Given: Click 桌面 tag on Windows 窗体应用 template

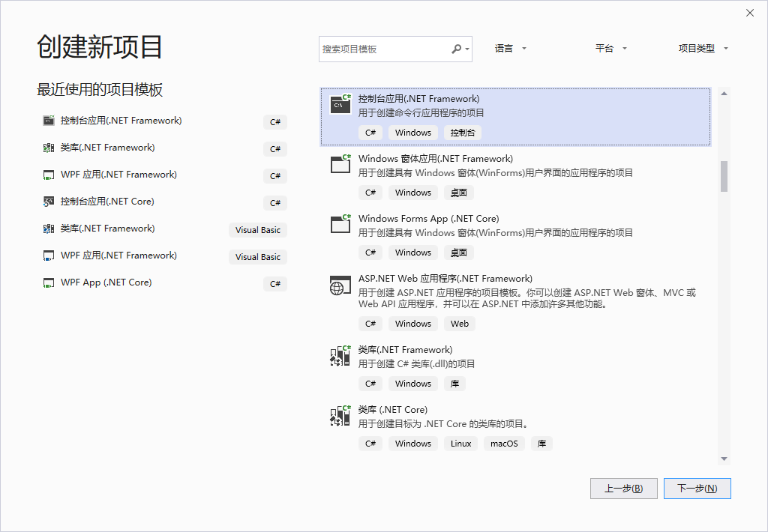Looking at the screenshot, I should pyautogui.click(x=458, y=193).
